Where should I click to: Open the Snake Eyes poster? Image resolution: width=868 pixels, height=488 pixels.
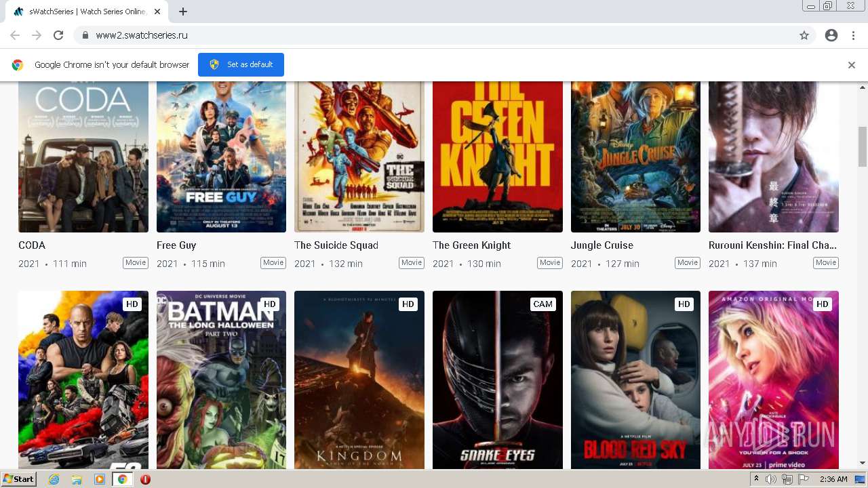[498, 380]
